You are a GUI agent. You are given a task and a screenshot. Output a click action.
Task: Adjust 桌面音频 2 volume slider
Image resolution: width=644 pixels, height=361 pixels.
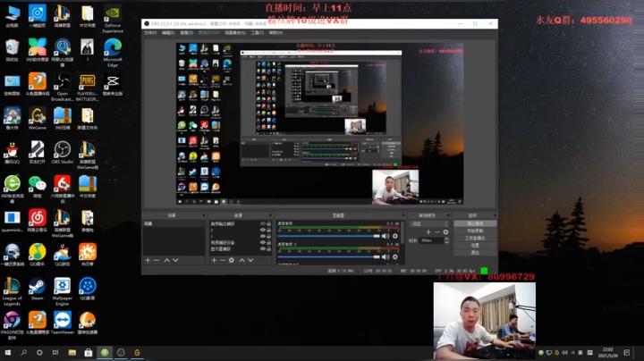point(328,256)
